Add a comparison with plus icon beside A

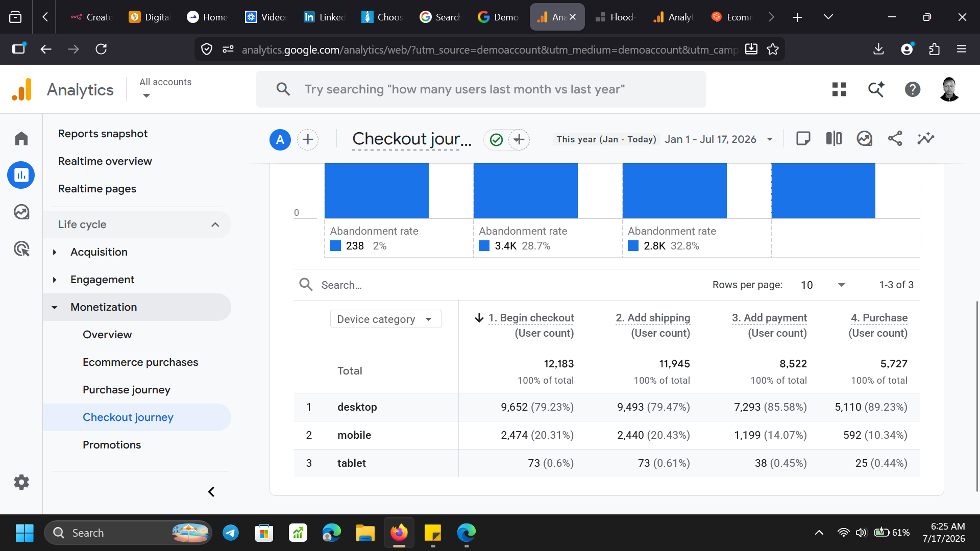click(308, 139)
